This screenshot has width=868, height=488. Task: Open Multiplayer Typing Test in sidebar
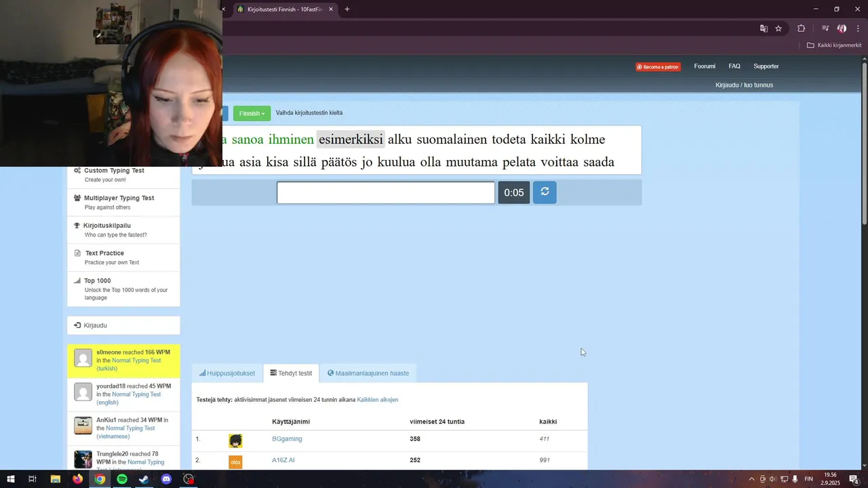click(x=123, y=202)
